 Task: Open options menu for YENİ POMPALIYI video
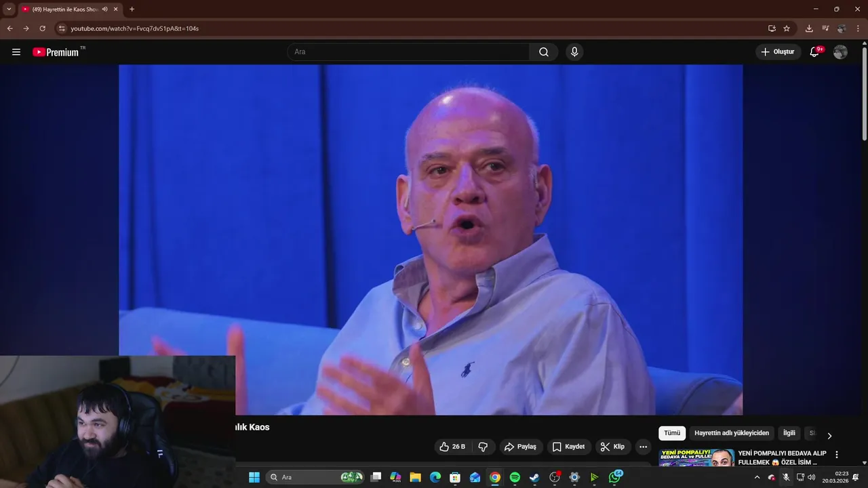pos(836,455)
